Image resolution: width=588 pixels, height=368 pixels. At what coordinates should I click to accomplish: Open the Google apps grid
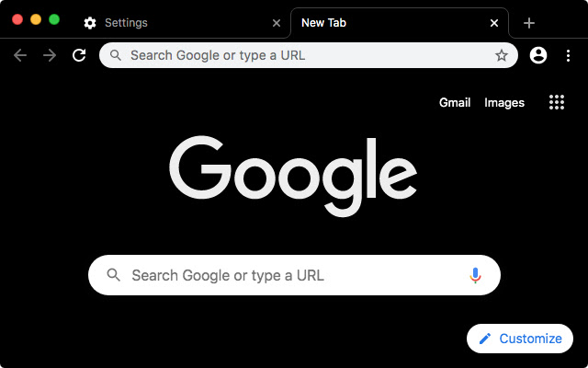[x=557, y=102]
